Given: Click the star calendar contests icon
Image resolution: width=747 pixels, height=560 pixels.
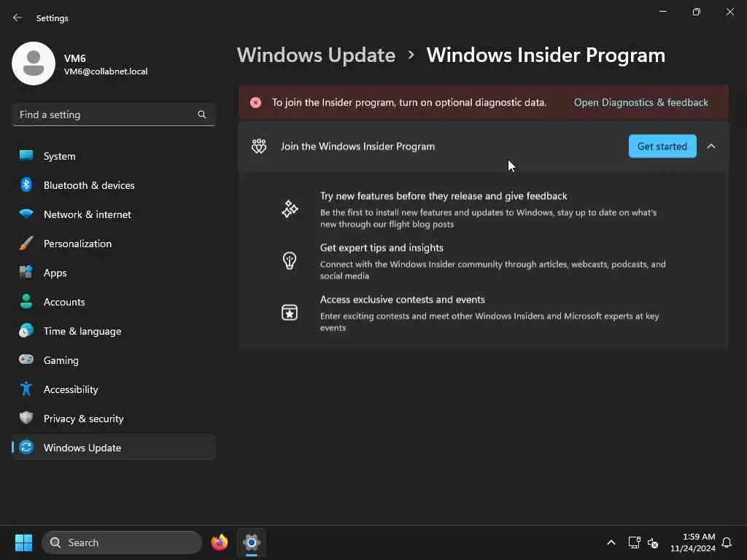Looking at the screenshot, I should pos(290,312).
